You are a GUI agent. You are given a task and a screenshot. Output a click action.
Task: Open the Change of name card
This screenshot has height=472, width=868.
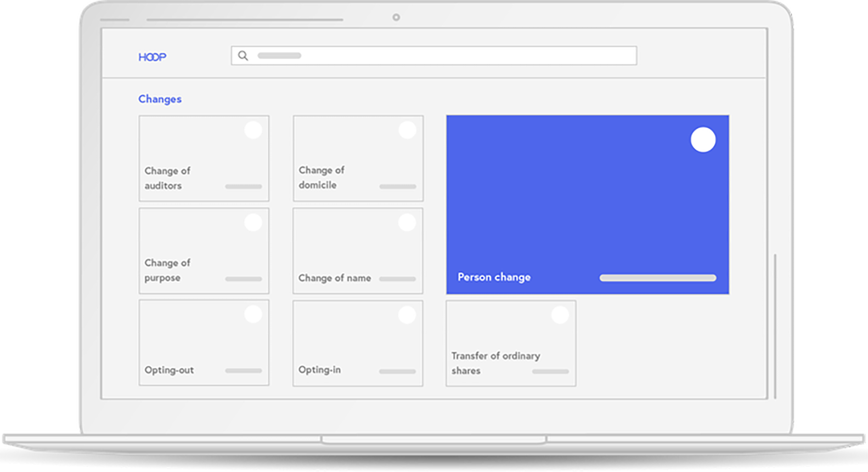point(358,251)
